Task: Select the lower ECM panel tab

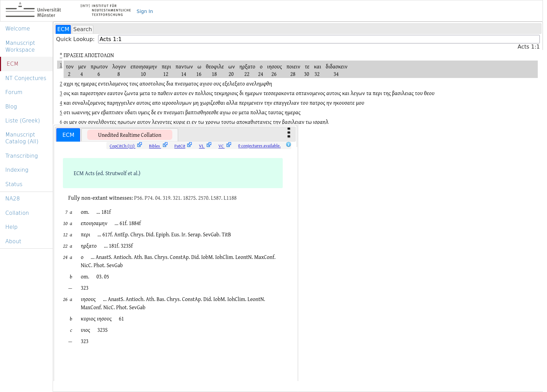Action: 68,135
